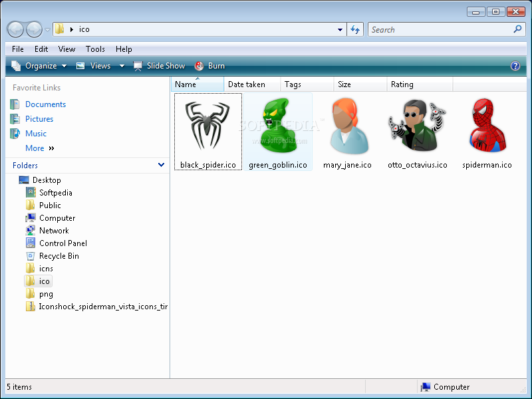Open the Edit menu
The width and height of the screenshot is (532, 399).
[x=41, y=49]
